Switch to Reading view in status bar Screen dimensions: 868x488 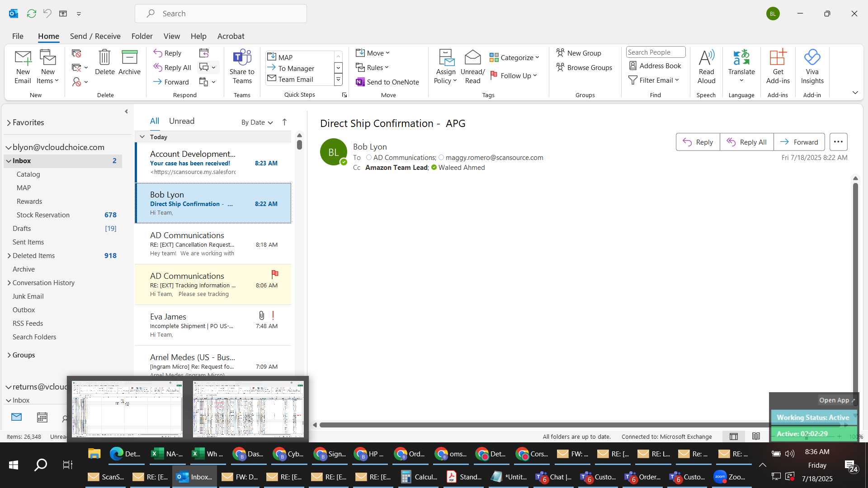pyautogui.click(x=756, y=436)
